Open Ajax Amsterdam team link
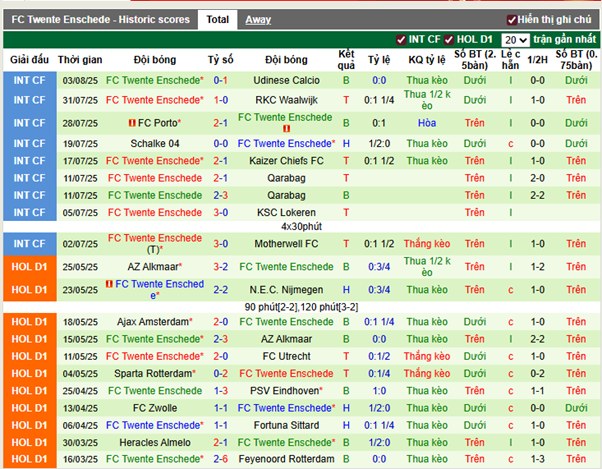The image size is (602, 469). 153,322
